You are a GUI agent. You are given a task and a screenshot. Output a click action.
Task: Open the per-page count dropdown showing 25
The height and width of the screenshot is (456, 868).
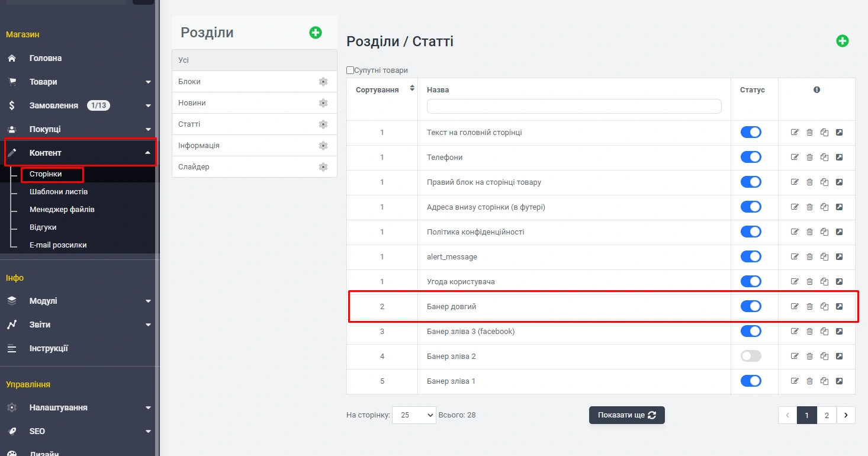tap(414, 415)
